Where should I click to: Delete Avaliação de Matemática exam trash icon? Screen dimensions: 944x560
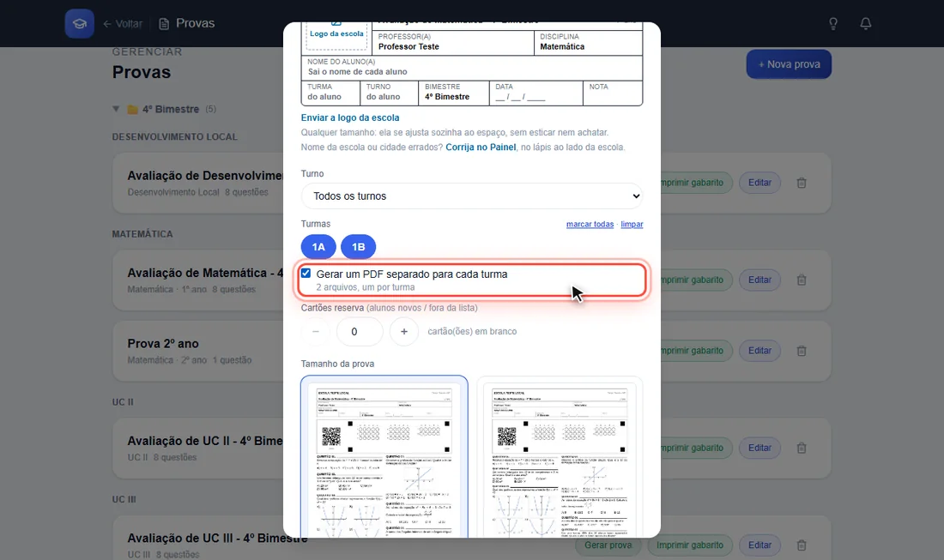point(802,280)
